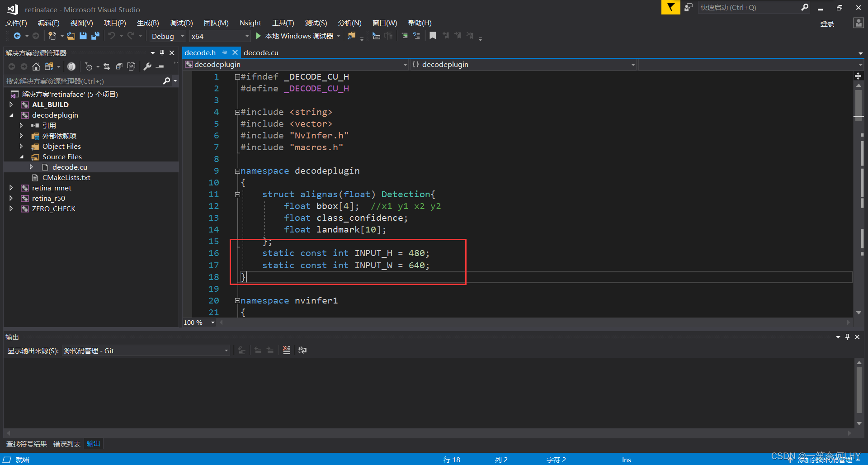868x465 pixels.
Task: Click the Save All icon in toolbar
Action: point(96,36)
